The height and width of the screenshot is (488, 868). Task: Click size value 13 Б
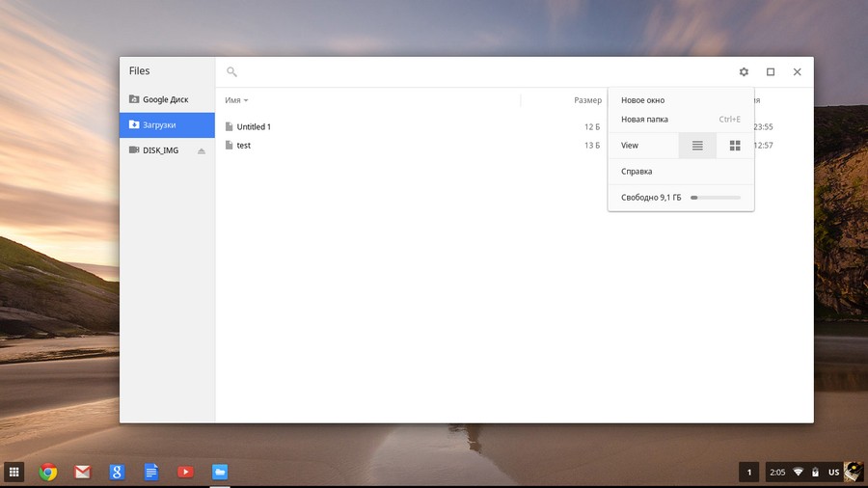coord(592,146)
